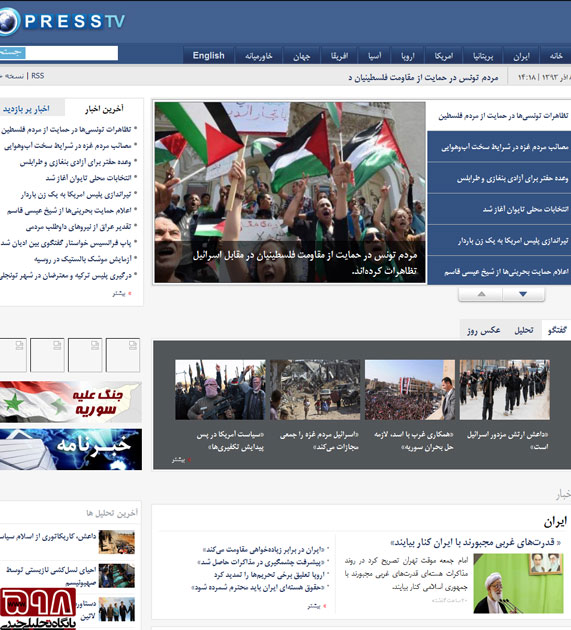571x630 pixels.
Task: Switch to the عکس روز tab
Action: click(x=483, y=330)
